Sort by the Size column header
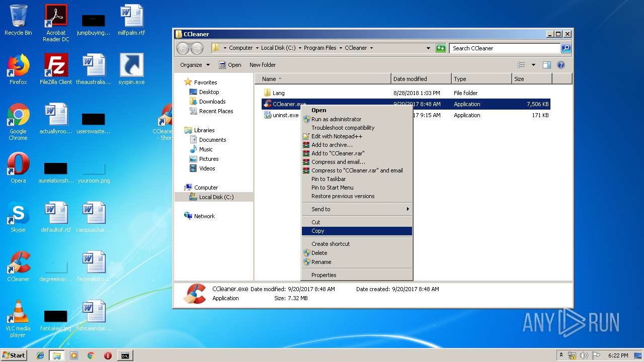 [x=532, y=79]
